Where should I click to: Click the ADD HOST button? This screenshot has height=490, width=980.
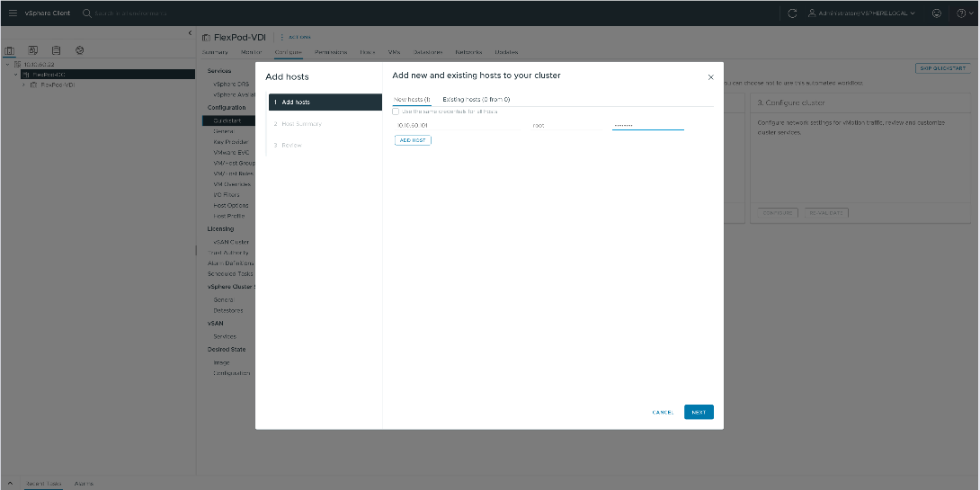click(413, 140)
